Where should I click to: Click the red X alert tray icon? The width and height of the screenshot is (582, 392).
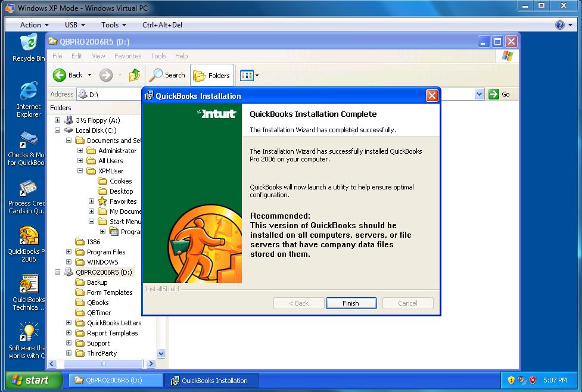pos(533,379)
